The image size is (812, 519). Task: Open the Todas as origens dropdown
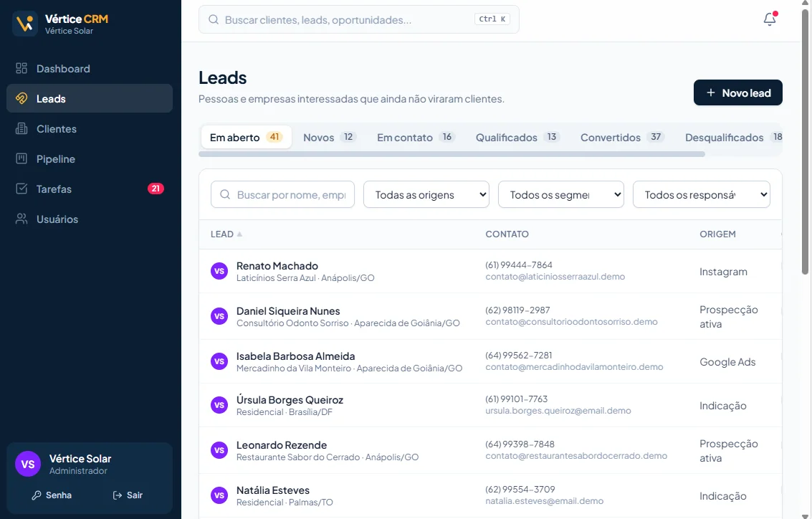click(426, 194)
